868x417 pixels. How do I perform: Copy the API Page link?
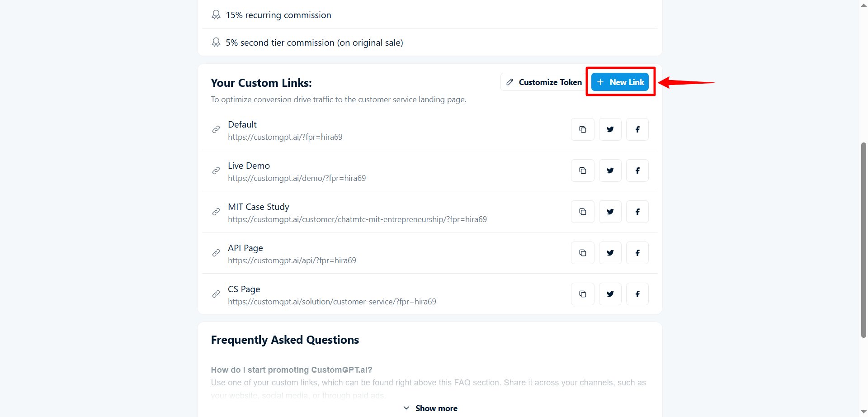pyautogui.click(x=583, y=253)
